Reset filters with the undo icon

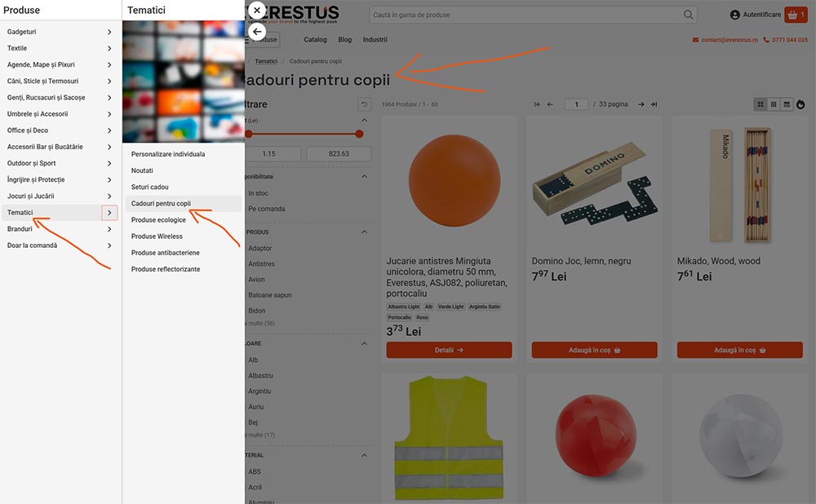pos(364,104)
